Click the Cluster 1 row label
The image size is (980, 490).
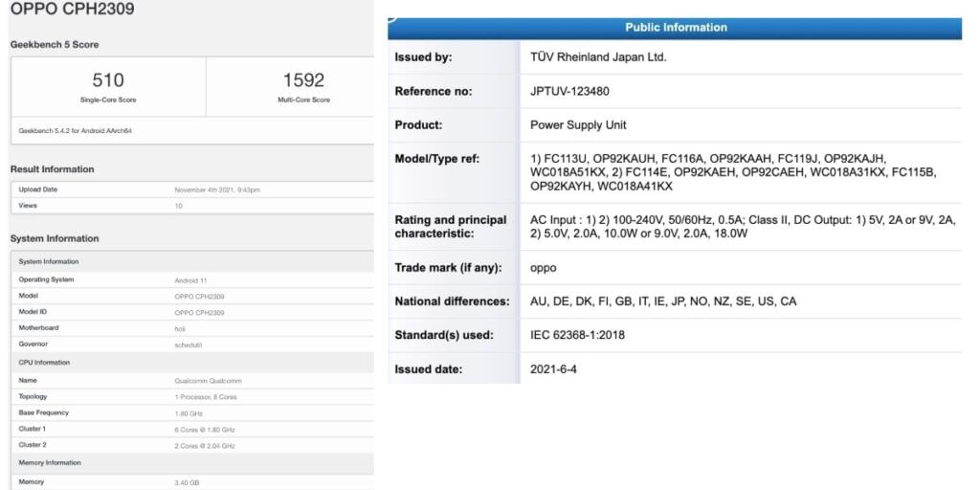coord(32,430)
